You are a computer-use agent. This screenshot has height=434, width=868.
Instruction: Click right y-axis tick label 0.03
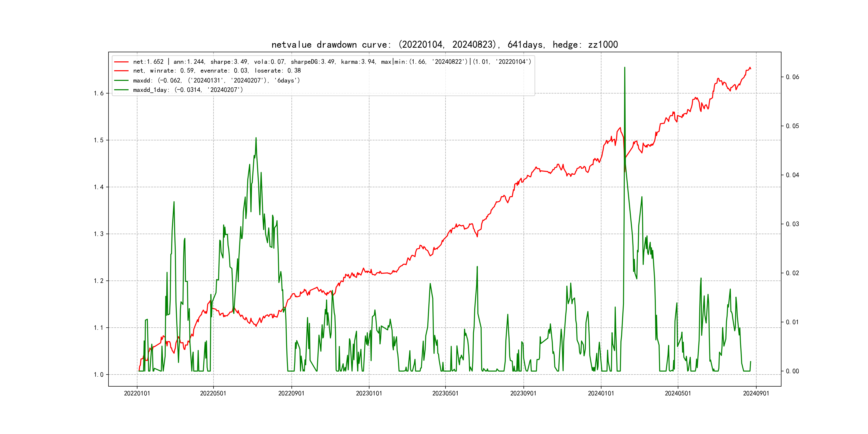[792, 224]
